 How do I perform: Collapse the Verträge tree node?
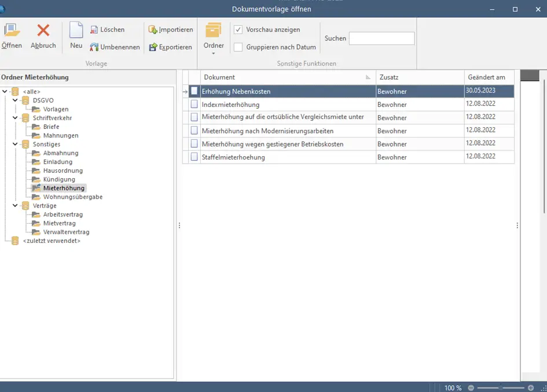point(15,206)
